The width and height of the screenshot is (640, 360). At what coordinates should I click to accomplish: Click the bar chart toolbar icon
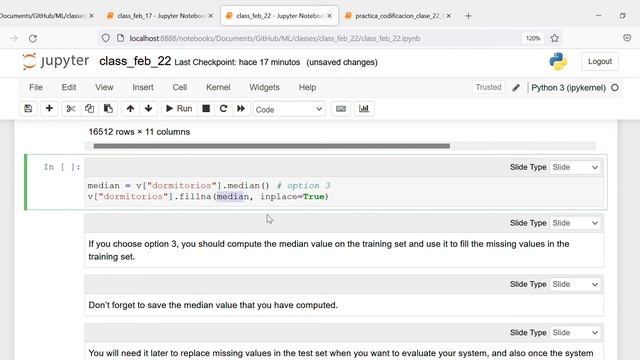tap(364, 109)
